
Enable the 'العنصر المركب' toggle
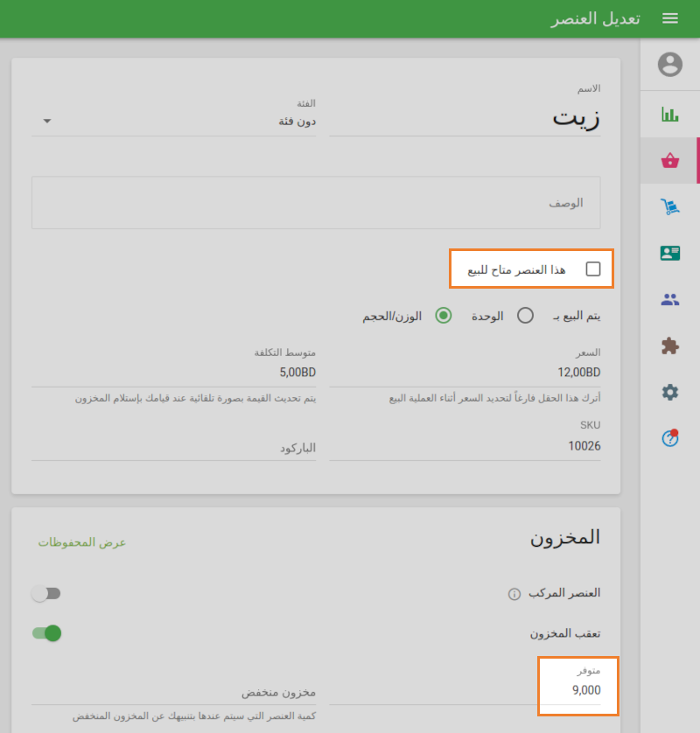(x=46, y=593)
